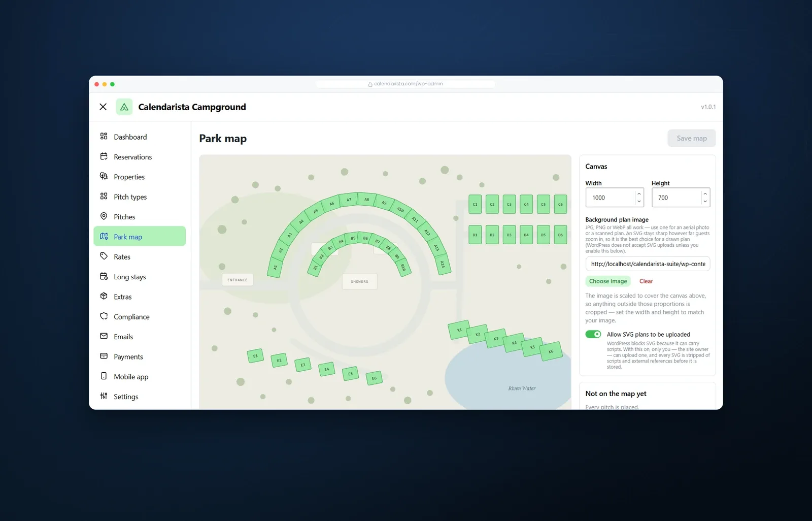Click the Compliance shield icon
Viewport: 812px width, 521px height.
(x=104, y=316)
